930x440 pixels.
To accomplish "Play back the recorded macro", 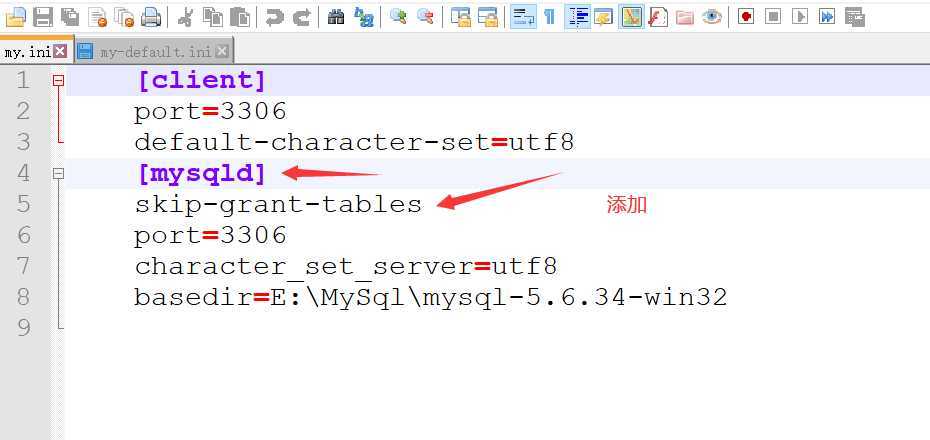I will [800, 17].
